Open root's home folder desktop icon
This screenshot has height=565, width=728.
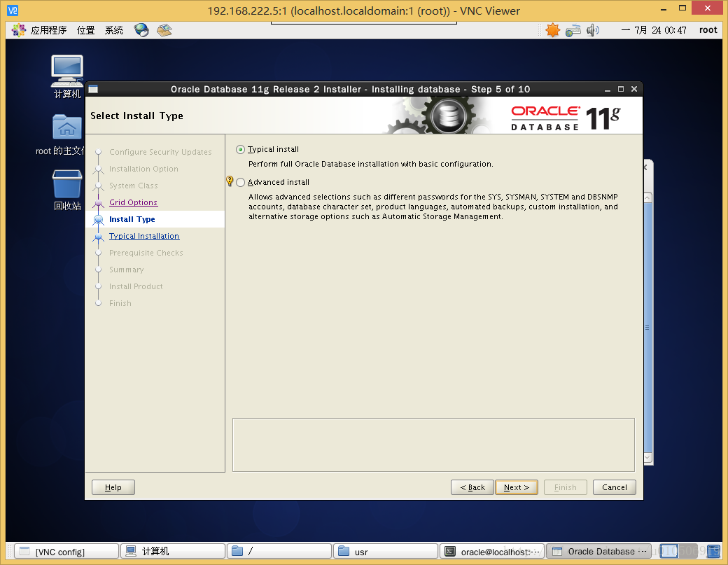point(60,134)
